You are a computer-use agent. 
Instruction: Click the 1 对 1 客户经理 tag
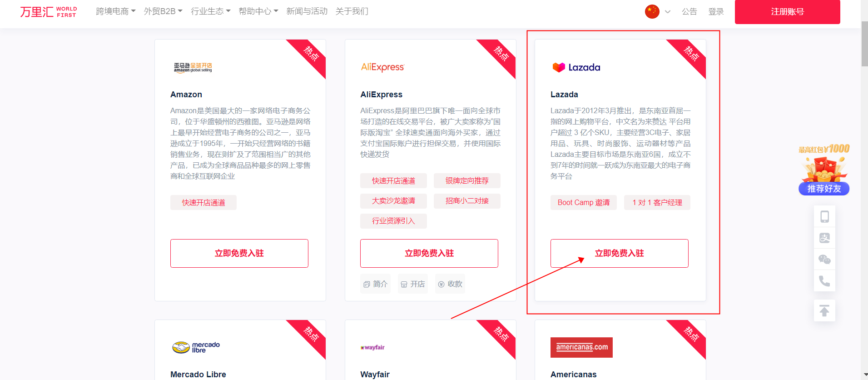click(657, 203)
